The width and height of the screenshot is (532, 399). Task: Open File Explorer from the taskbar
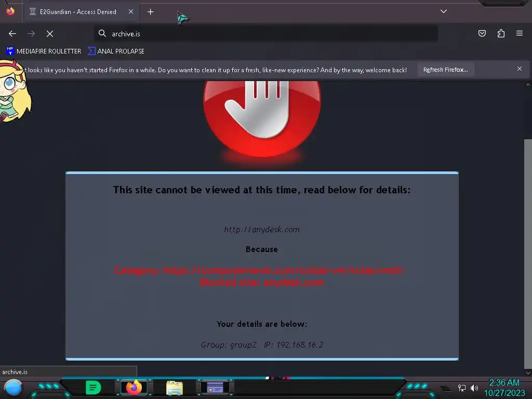[175, 388]
